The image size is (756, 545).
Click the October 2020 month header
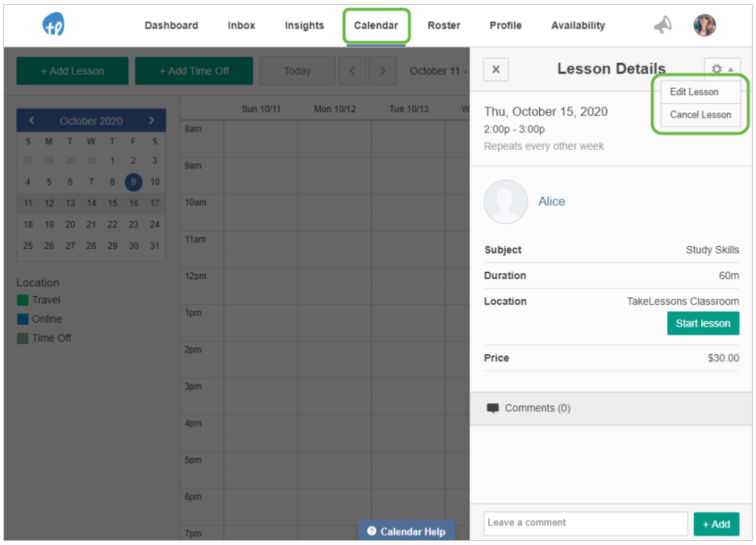[x=91, y=121]
